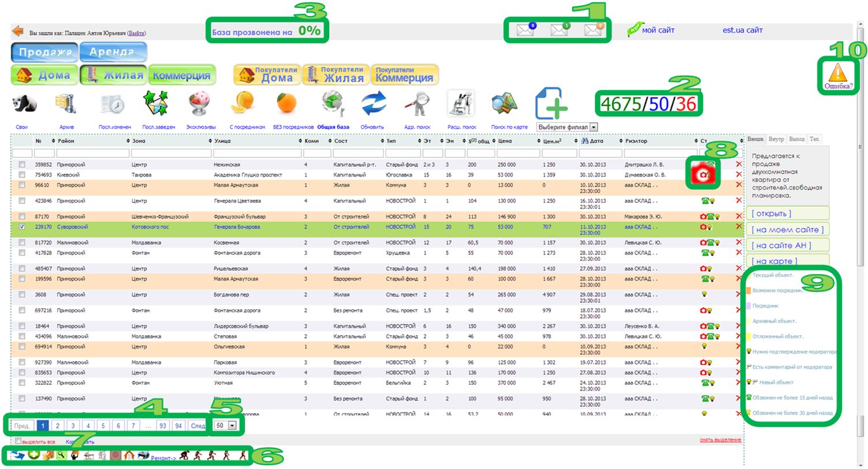Open the Архив archive icon
The image size is (868, 469).
coord(66,104)
